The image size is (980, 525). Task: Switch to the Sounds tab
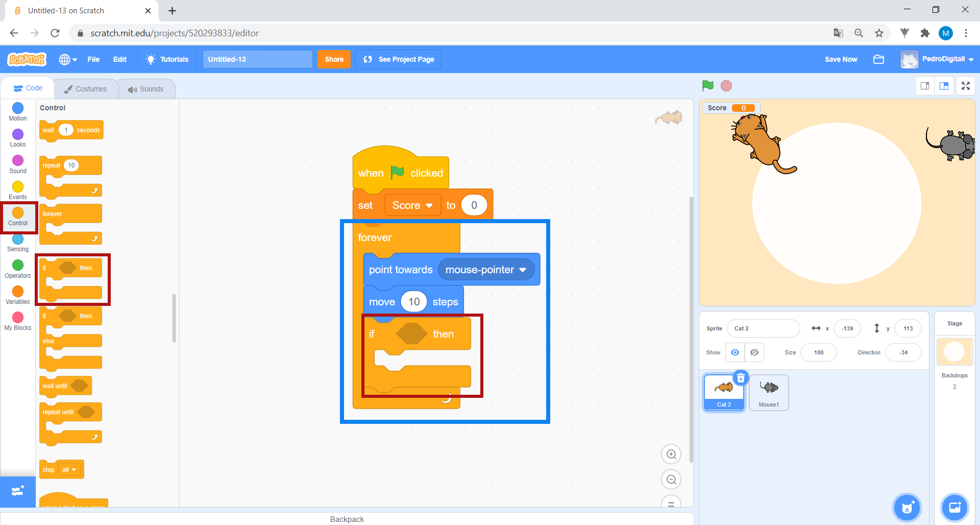[146, 89]
